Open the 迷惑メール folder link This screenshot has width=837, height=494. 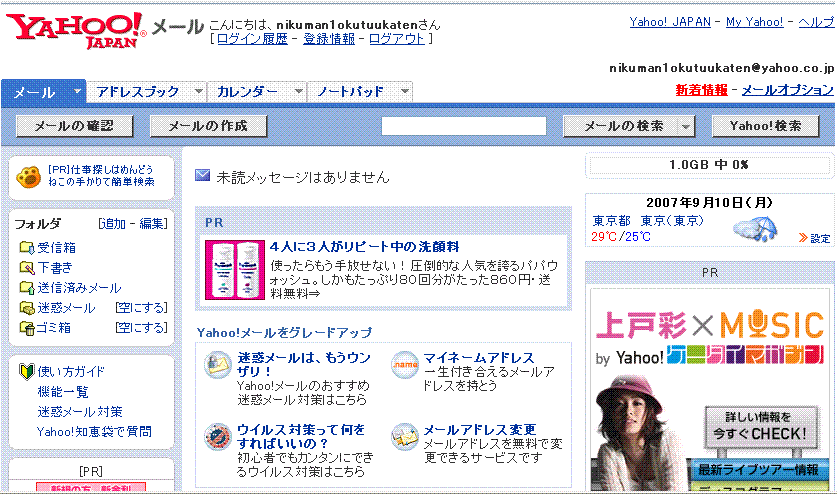point(66,308)
